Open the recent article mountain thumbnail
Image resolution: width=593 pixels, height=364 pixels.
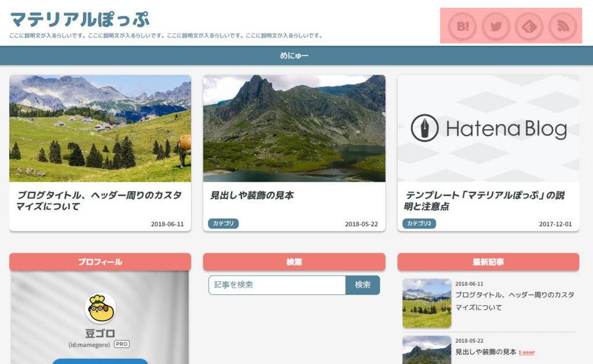pyautogui.click(x=427, y=350)
